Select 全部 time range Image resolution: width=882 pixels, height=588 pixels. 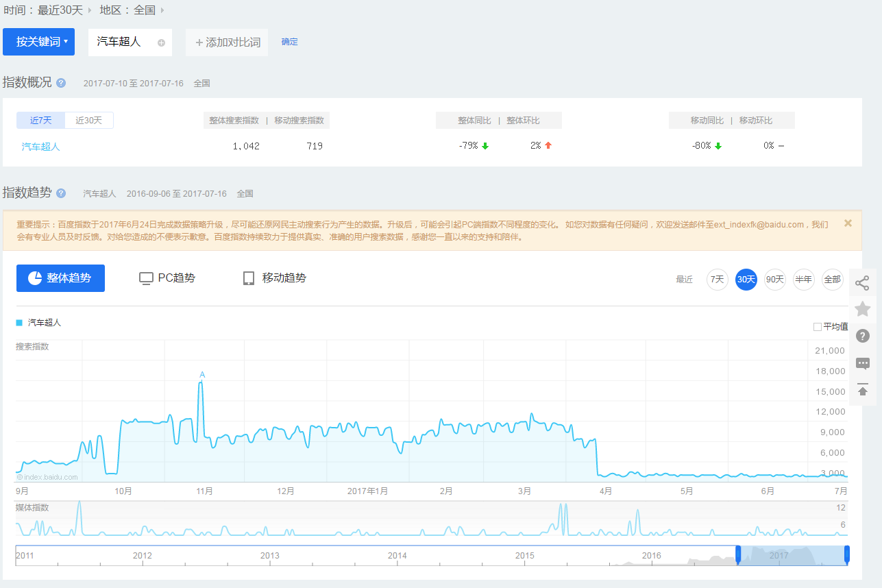[832, 280]
